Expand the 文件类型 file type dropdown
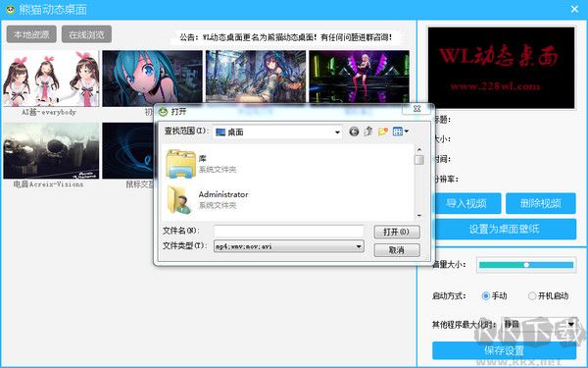Screen dimensions: 588x368 coord(359,246)
